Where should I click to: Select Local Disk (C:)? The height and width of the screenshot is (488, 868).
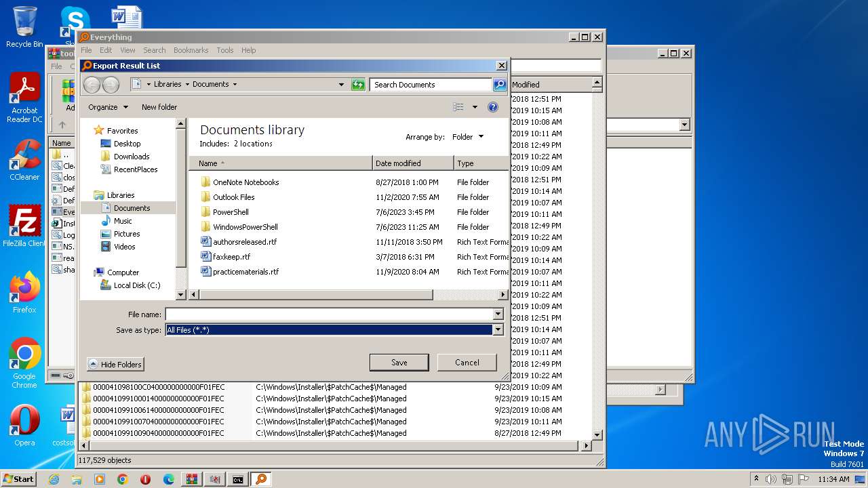(137, 285)
